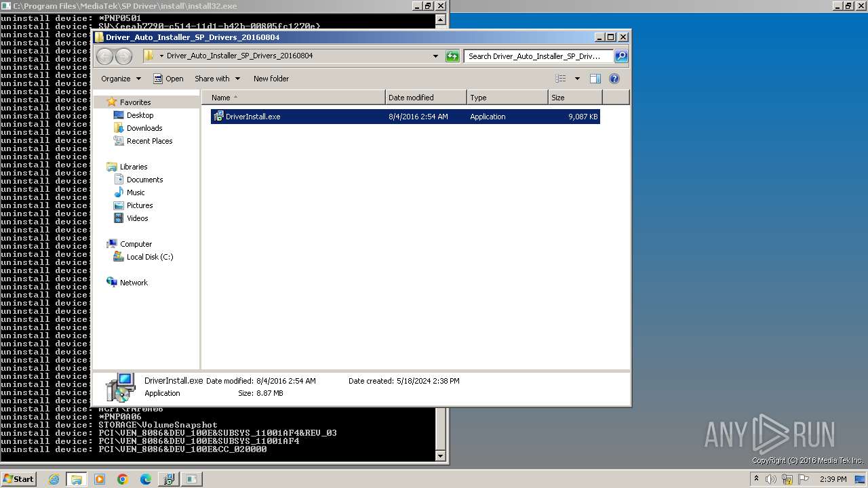Click the console window taskbar icon
Viewport: 868px width, 488px height.
[192, 479]
